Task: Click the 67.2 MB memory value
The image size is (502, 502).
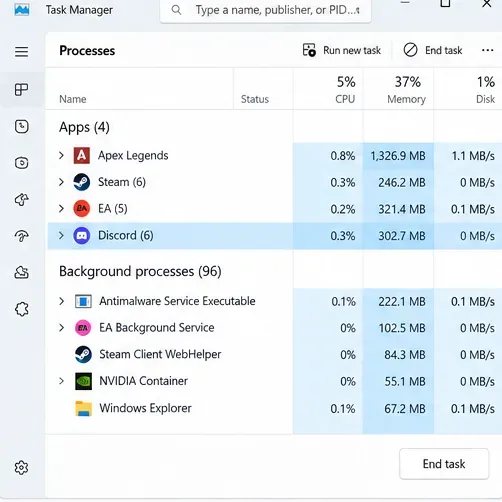Action: click(x=405, y=409)
